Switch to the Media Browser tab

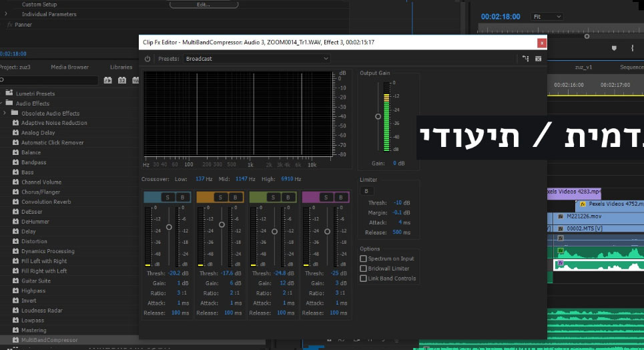(x=70, y=67)
